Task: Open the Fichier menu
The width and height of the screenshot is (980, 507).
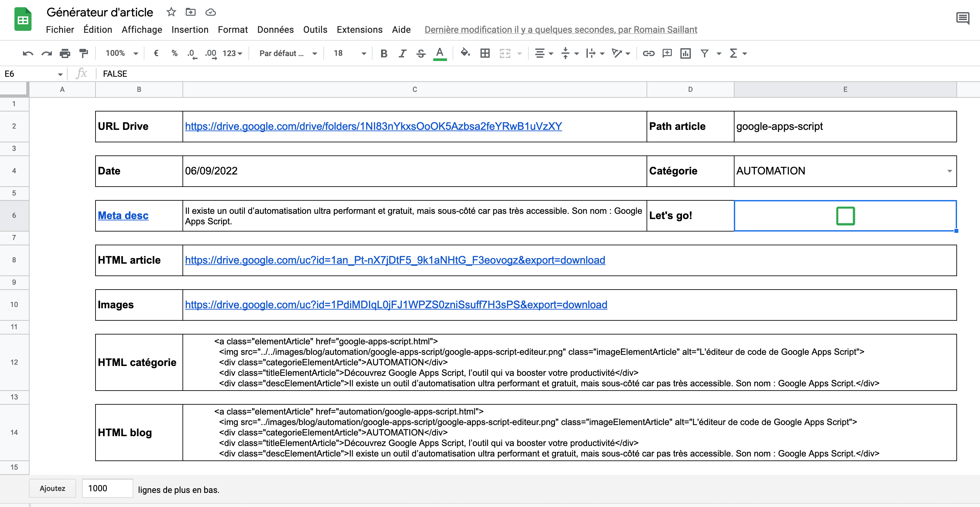Action: [60, 30]
